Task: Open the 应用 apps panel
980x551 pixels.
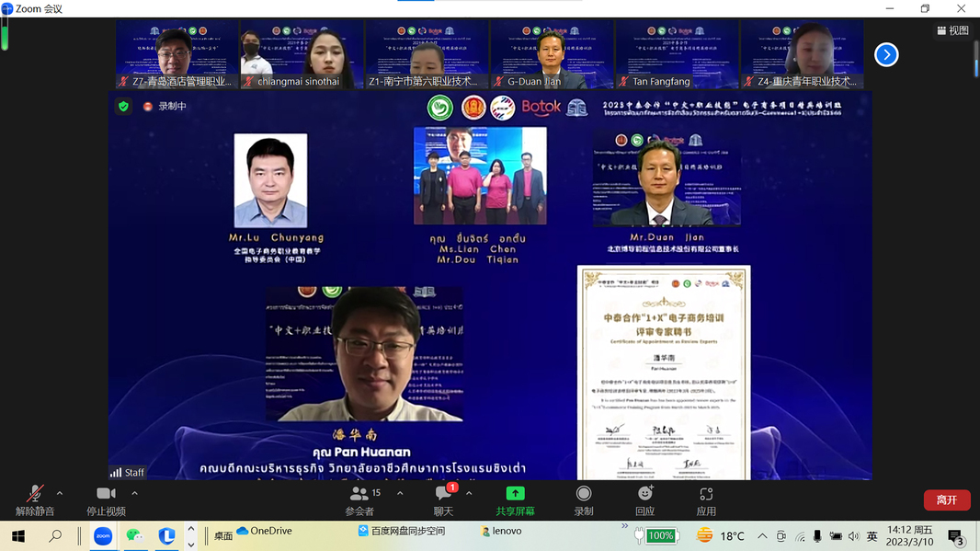Action: tap(705, 499)
